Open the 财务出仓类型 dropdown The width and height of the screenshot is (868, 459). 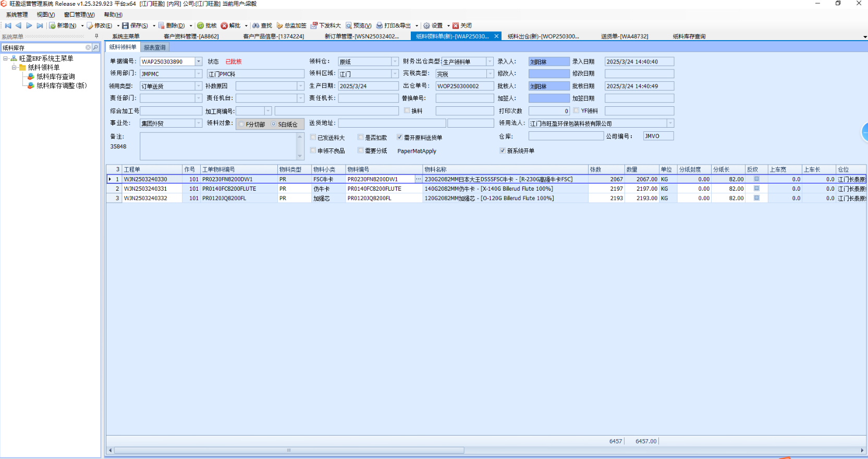click(x=490, y=61)
